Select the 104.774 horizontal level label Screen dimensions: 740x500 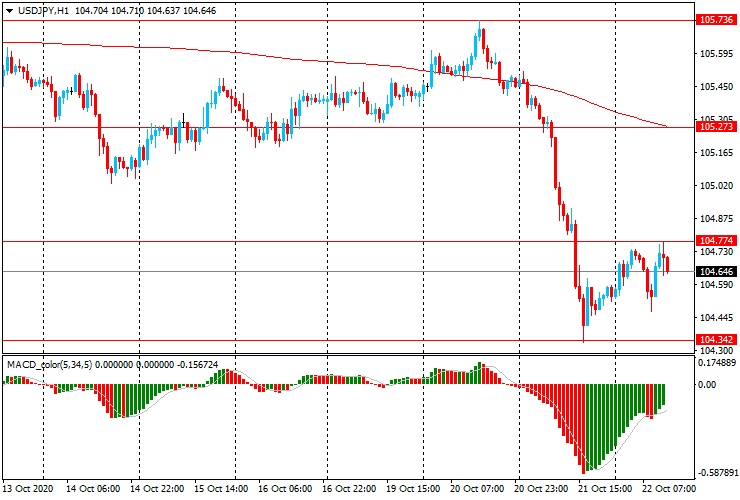(716, 241)
